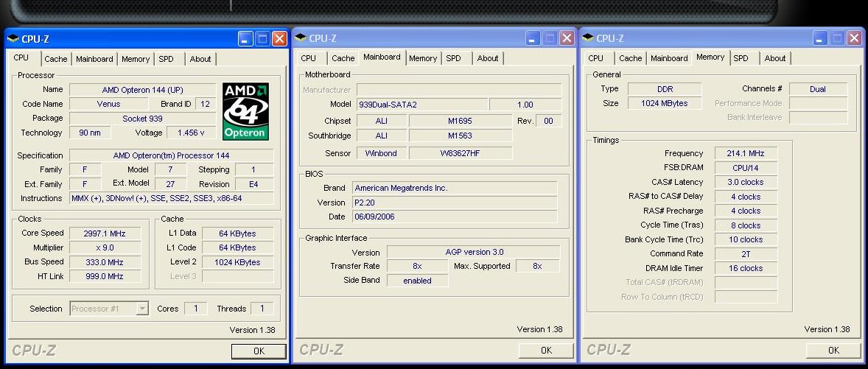Select CPU tab in left window
This screenshot has height=369, width=868.
click(21, 58)
